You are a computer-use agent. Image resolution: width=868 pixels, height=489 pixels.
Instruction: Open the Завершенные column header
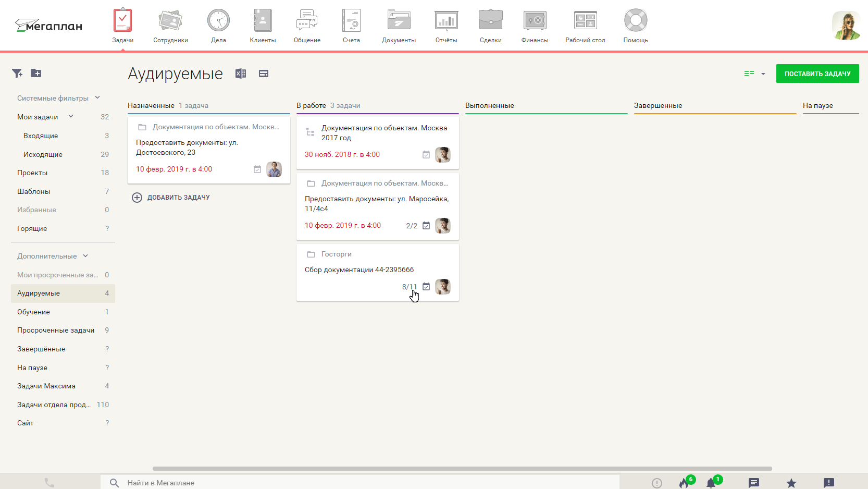coord(658,105)
